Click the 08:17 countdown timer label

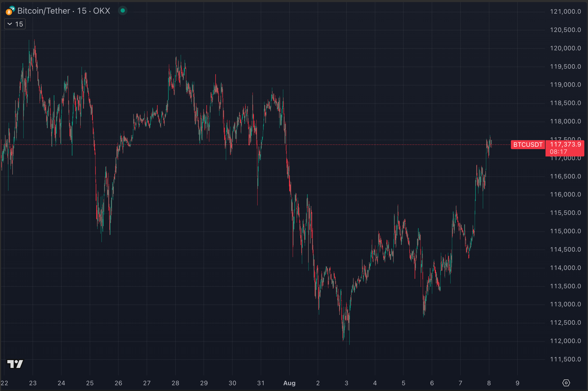point(558,152)
